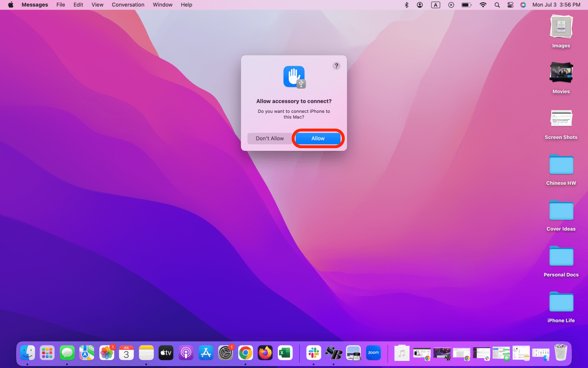Open Firefox from the Dock
Image resolution: width=588 pixels, height=368 pixels.
265,353
